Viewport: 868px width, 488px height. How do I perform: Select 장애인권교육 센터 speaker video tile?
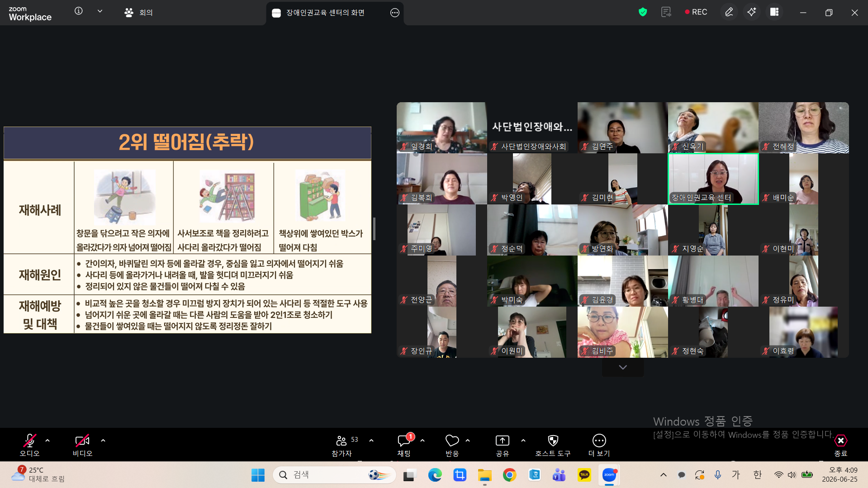713,179
